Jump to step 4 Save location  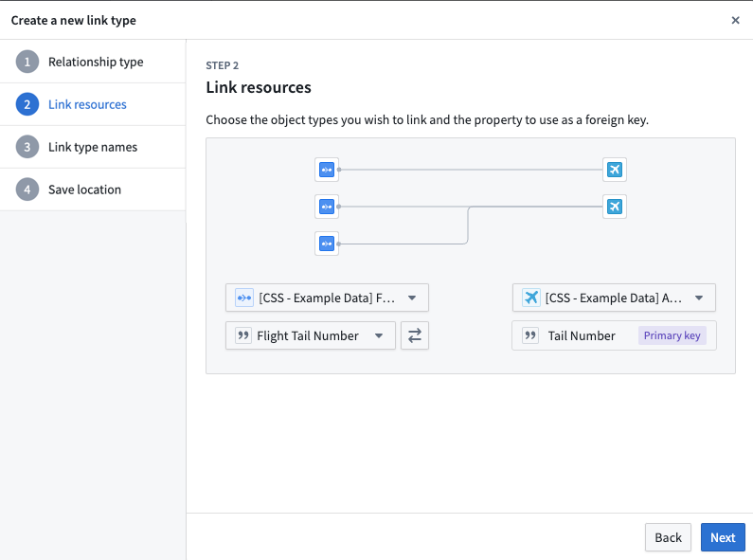(93, 190)
